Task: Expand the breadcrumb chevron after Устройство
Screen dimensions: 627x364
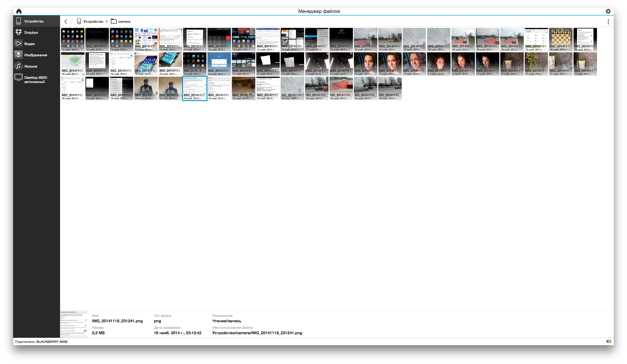Action: point(107,22)
